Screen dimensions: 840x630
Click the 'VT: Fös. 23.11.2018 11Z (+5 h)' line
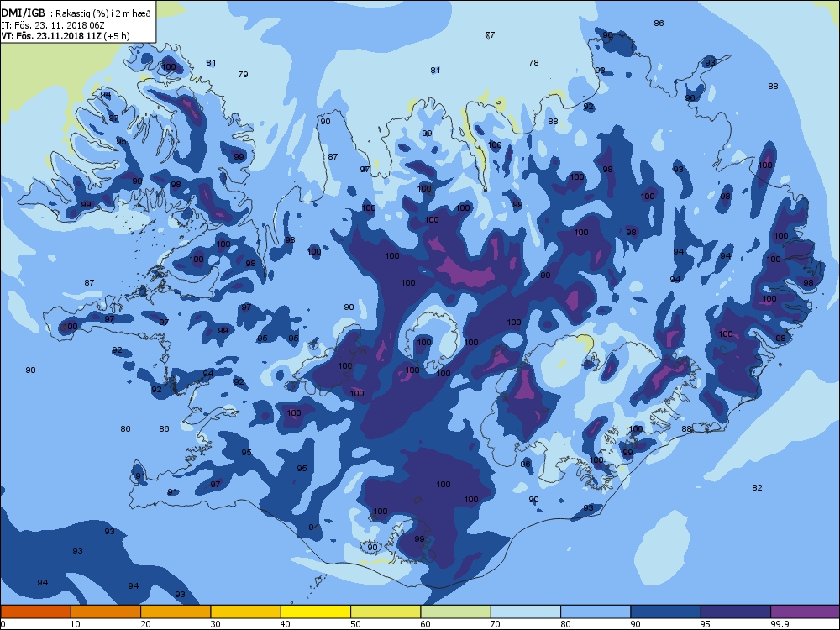click(x=66, y=36)
